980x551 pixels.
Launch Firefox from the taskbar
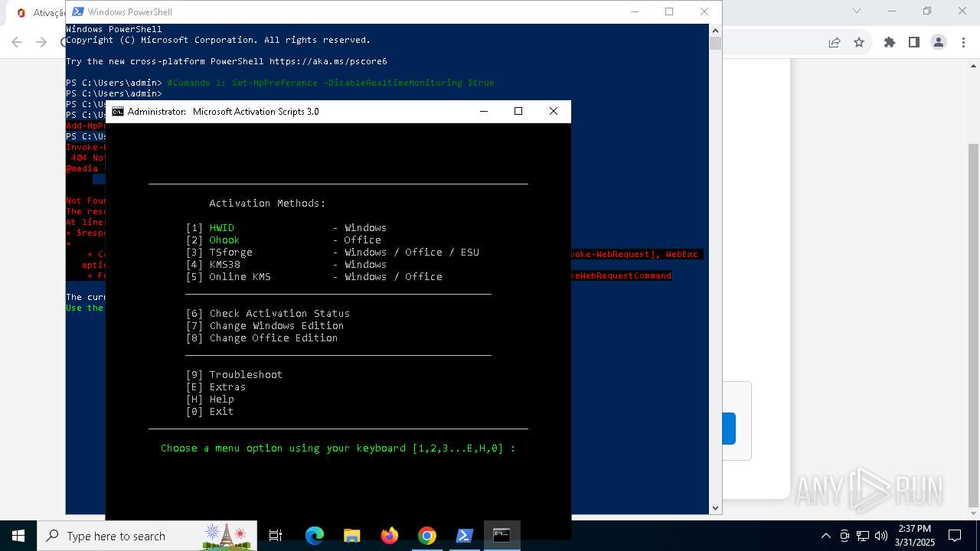pos(390,536)
